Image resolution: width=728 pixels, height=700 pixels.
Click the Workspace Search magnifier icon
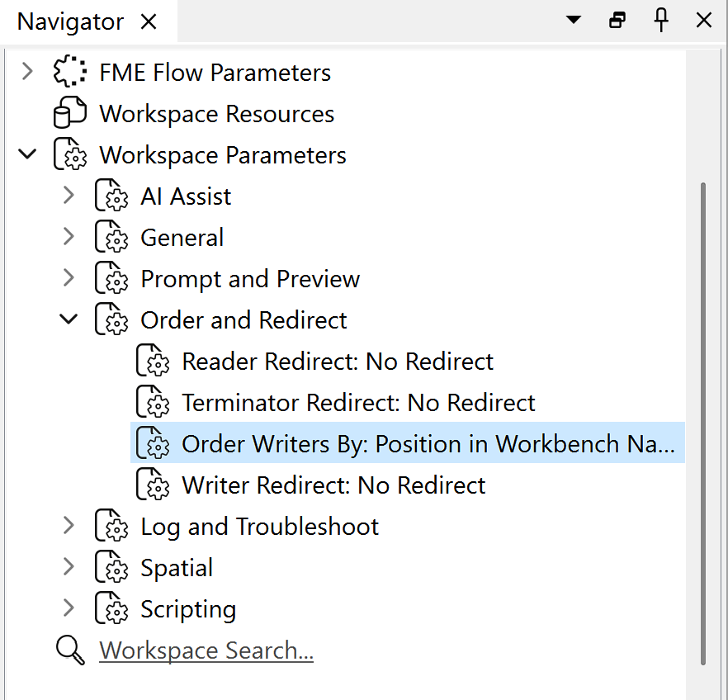(70, 650)
